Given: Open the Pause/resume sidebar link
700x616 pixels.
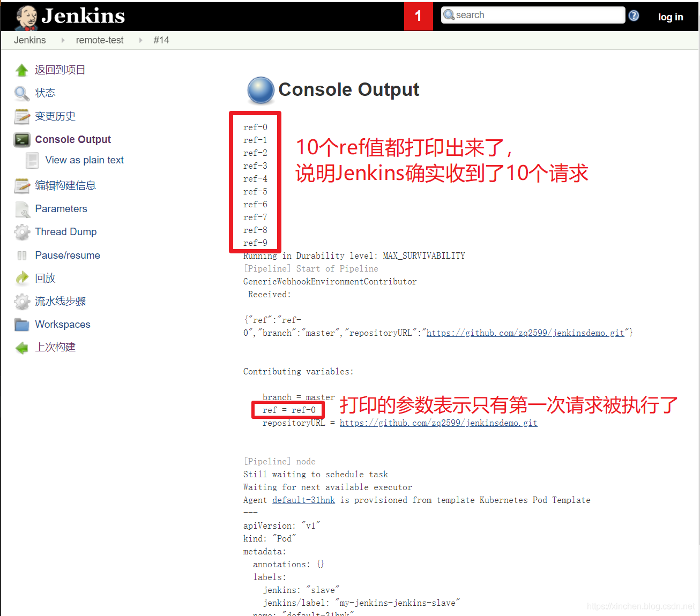Looking at the screenshot, I should (68, 256).
